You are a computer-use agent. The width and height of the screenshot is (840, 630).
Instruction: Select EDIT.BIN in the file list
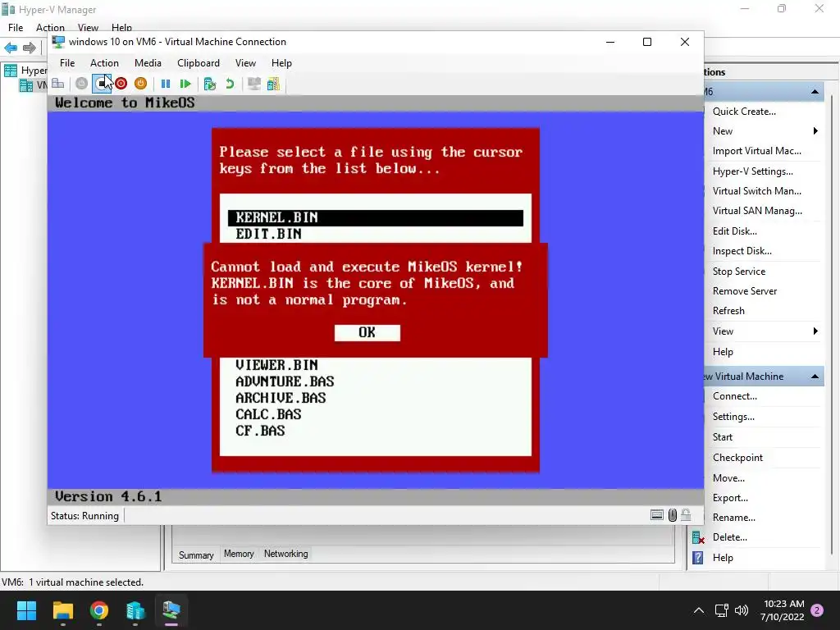tap(268, 234)
